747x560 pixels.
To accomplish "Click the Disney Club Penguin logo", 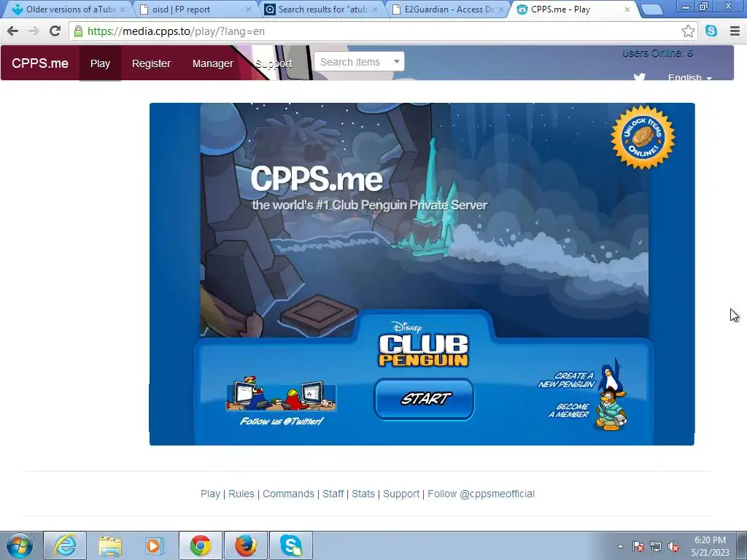I will pyautogui.click(x=424, y=345).
